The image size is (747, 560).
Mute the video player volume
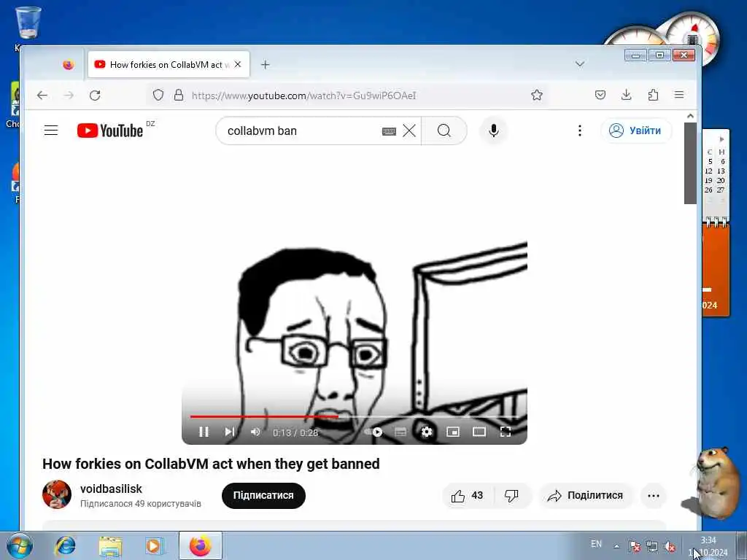255,432
